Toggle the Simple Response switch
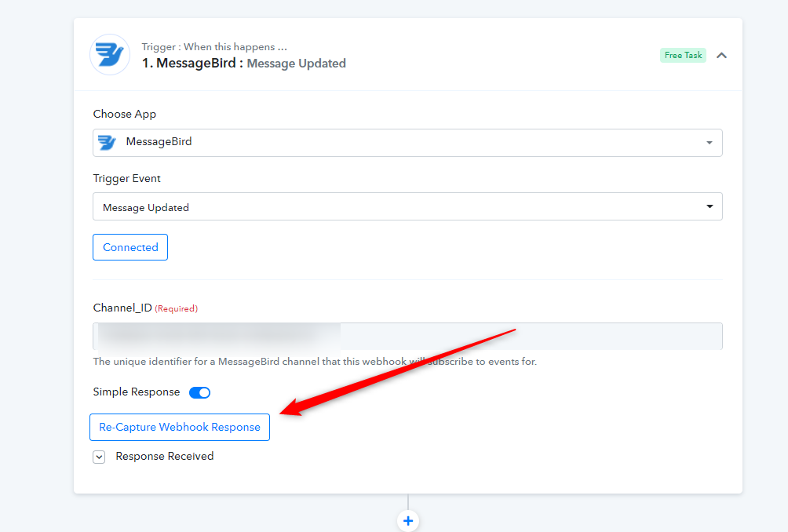Viewport: 788px width, 532px height. [x=199, y=392]
